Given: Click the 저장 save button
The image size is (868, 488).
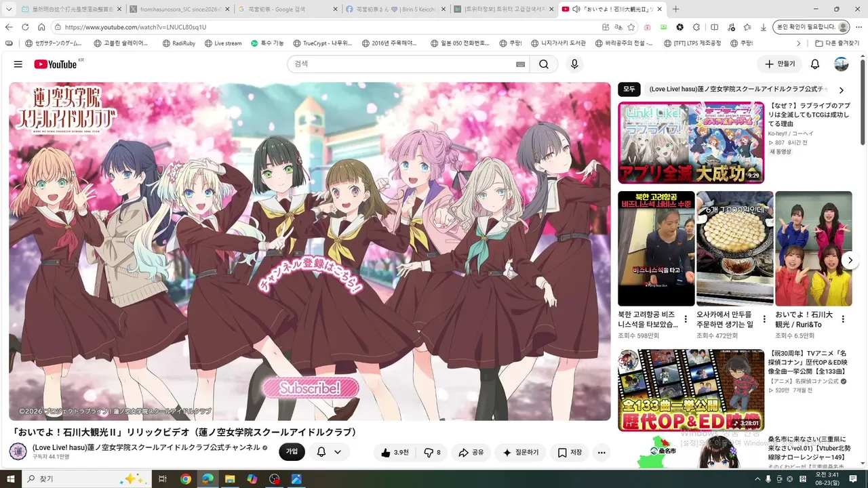Looking at the screenshot, I should point(570,452).
